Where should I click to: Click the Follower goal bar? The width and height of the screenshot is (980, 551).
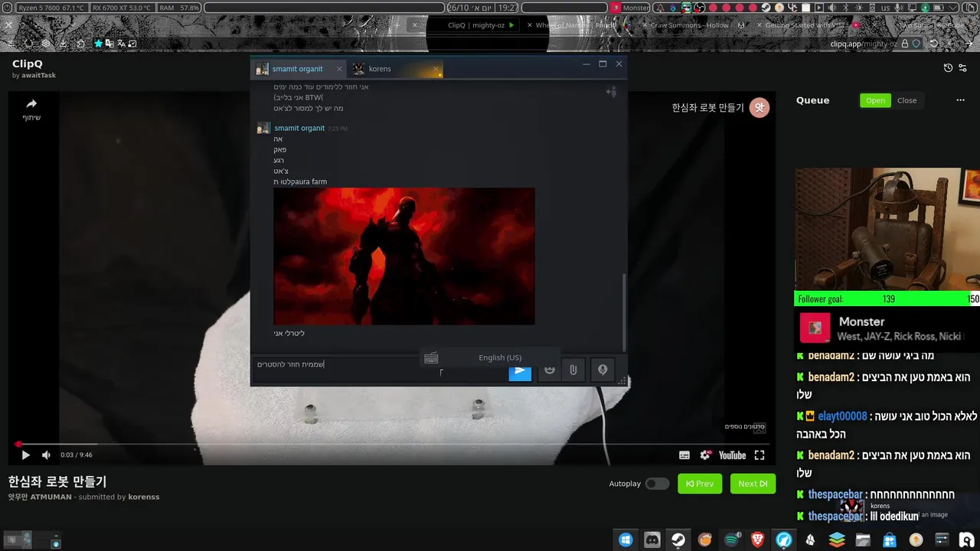pyautogui.click(x=887, y=299)
